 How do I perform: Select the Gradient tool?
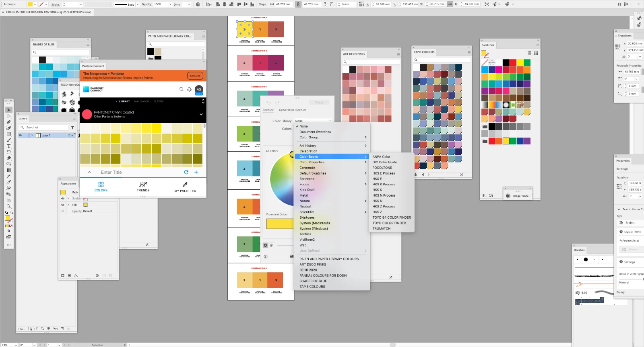(9, 170)
